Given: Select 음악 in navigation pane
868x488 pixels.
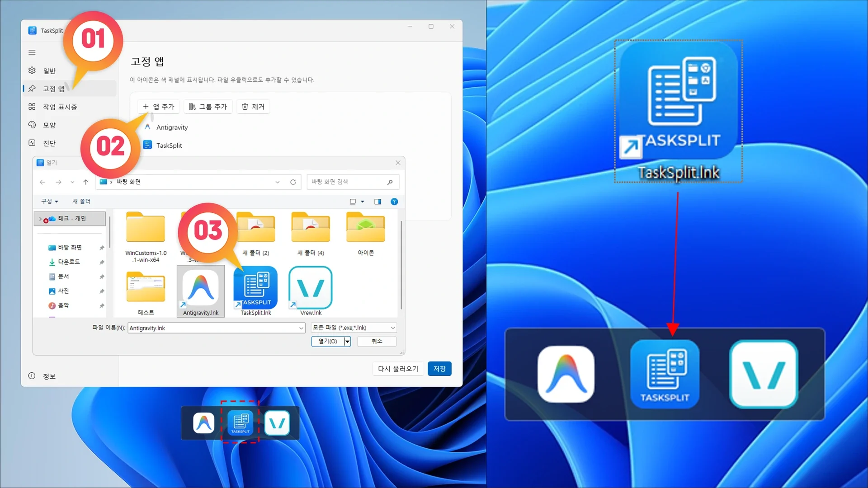Looking at the screenshot, I should (64, 305).
